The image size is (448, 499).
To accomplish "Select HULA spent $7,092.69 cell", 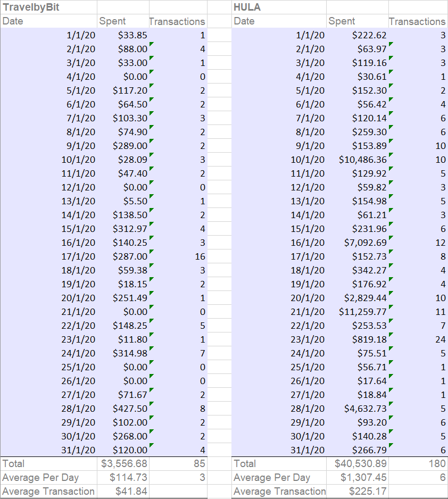I will [x=358, y=243].
